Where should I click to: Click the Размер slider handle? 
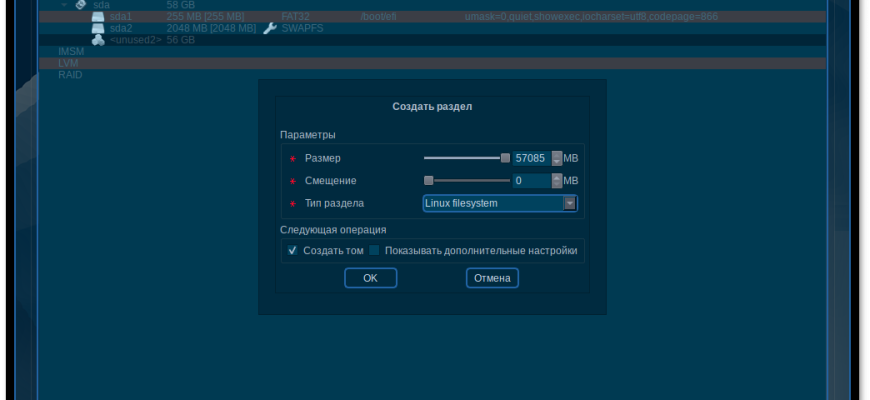pos(505,158)
